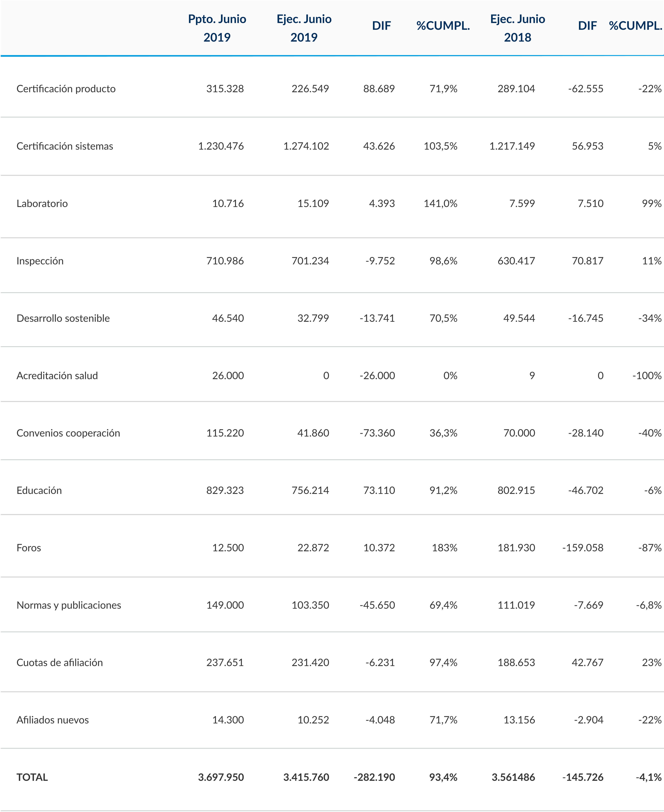Click the first %CUMPL. column header
664x812 pixels.
pos(443,26)
